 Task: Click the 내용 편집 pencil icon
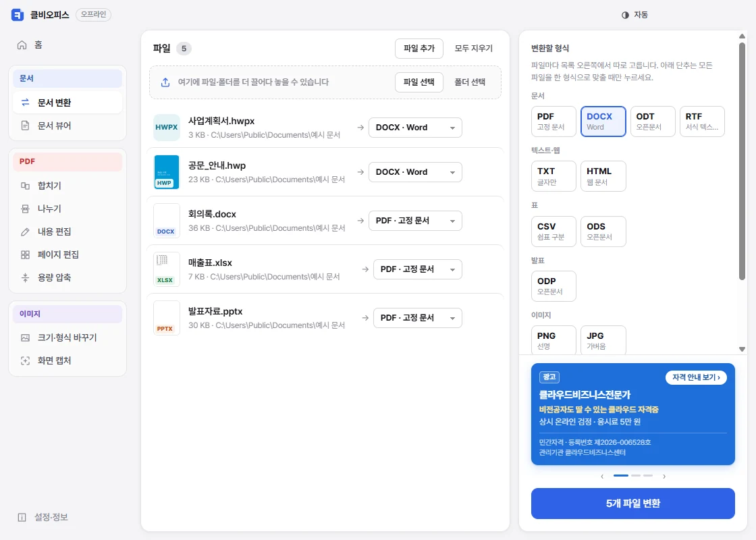coord(25,232)
